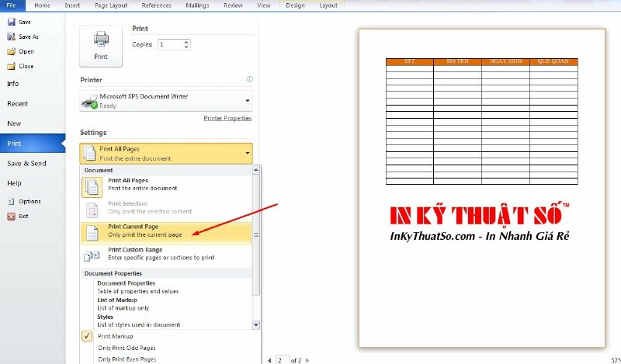Expand the Microsoft XPS printer dropdown
Image resolution: width=621 pixels, height=364 pixels.
[x=248, y=101]
